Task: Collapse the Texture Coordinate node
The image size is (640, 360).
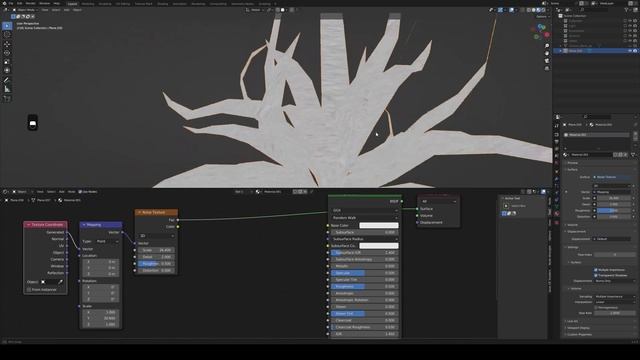Action: click(29, 224)
